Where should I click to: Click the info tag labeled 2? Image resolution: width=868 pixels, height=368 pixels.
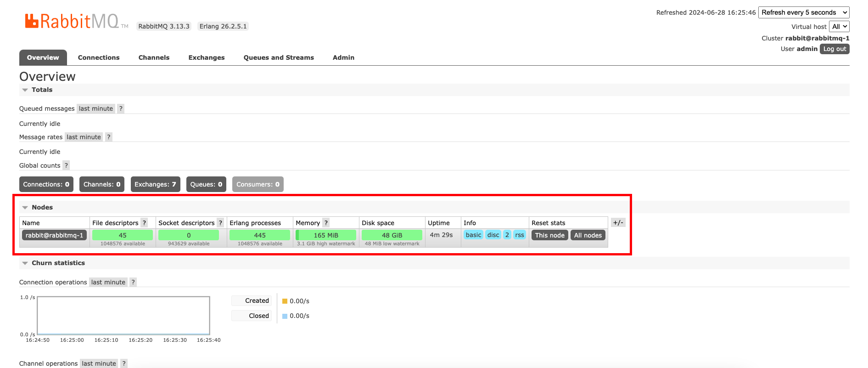pos(507,235)
